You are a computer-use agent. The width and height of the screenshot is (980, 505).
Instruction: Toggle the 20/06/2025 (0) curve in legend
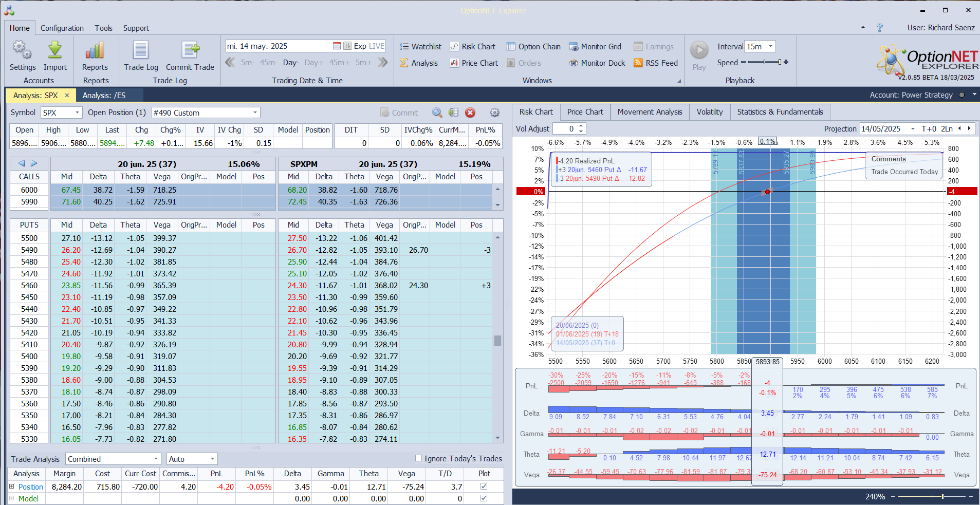tap(577, 325)
